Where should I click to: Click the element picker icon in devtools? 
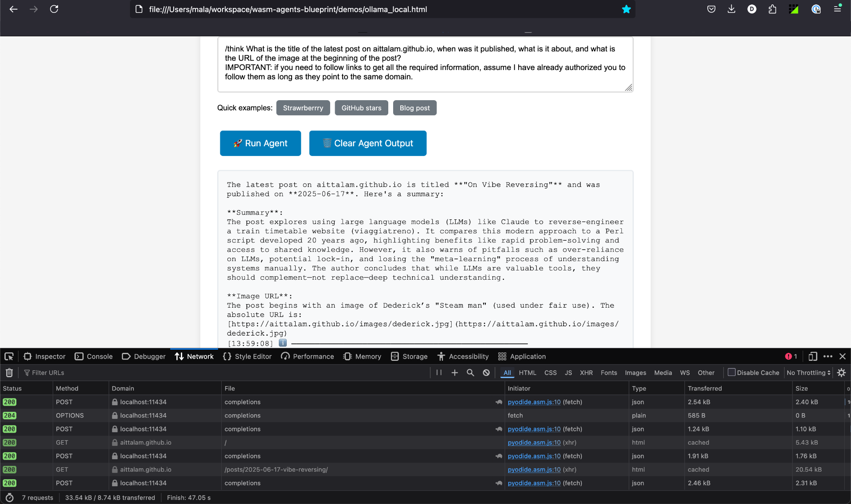(x=9, y=356)
